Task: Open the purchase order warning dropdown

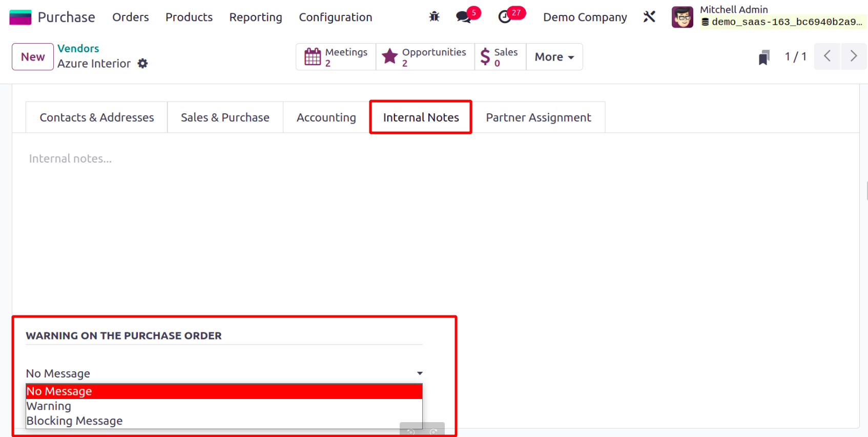Action: (x=224, y=373)
